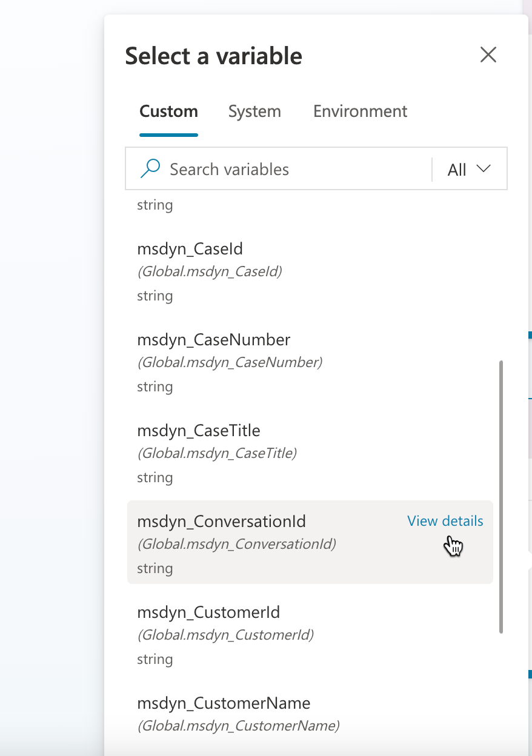This screenshot has width=532, height=756.
Task: Close the Select a variable panel
Action: (488, 55)
